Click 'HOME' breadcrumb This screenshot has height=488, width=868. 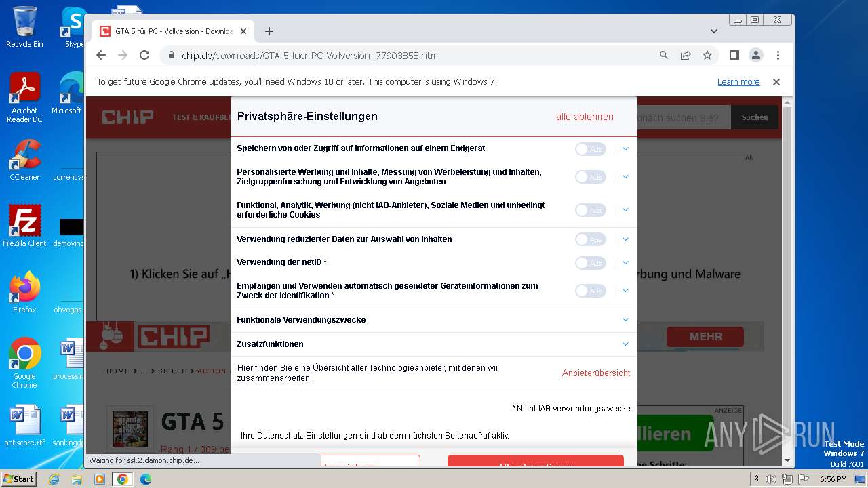(x=118, y=371)
